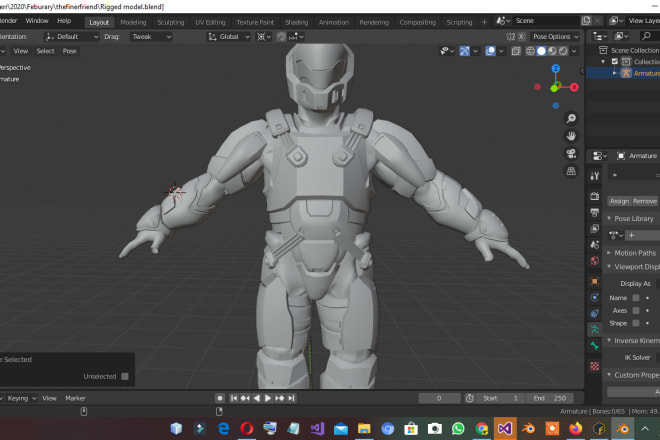Open the Object properties tab
The image size is (660, 440).
pos(594,281)
